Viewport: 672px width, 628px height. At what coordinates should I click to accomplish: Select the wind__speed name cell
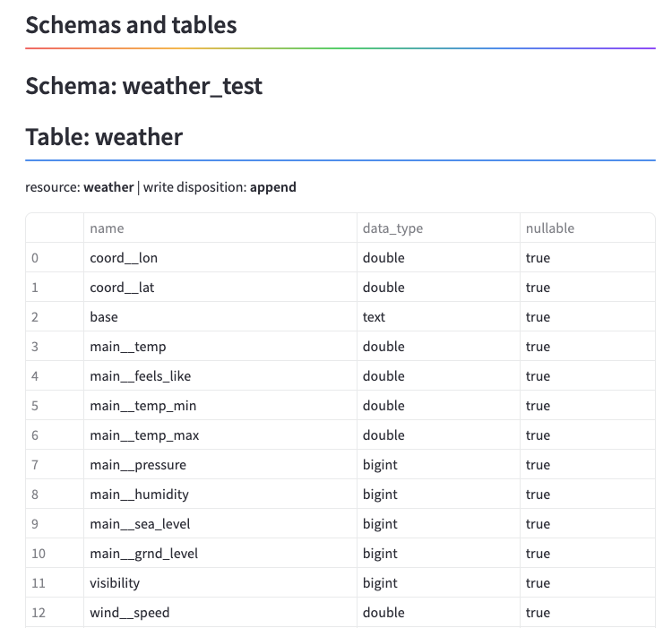(x=220, y=612)
